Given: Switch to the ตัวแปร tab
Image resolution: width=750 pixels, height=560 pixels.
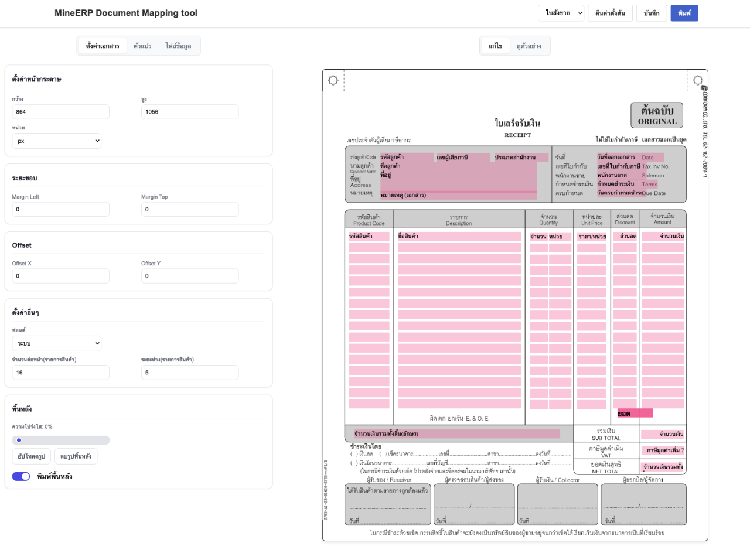Looking at the screenshot, I should coord(142,46).
